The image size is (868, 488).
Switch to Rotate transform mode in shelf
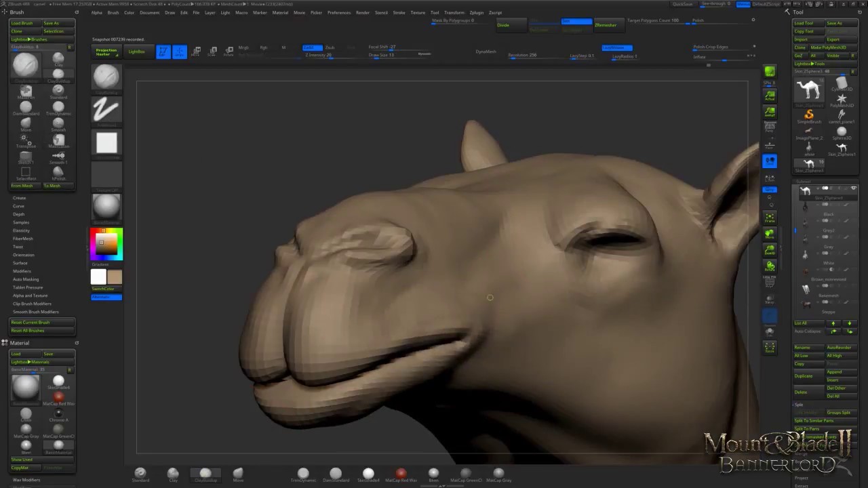click(x=229, y=52)
